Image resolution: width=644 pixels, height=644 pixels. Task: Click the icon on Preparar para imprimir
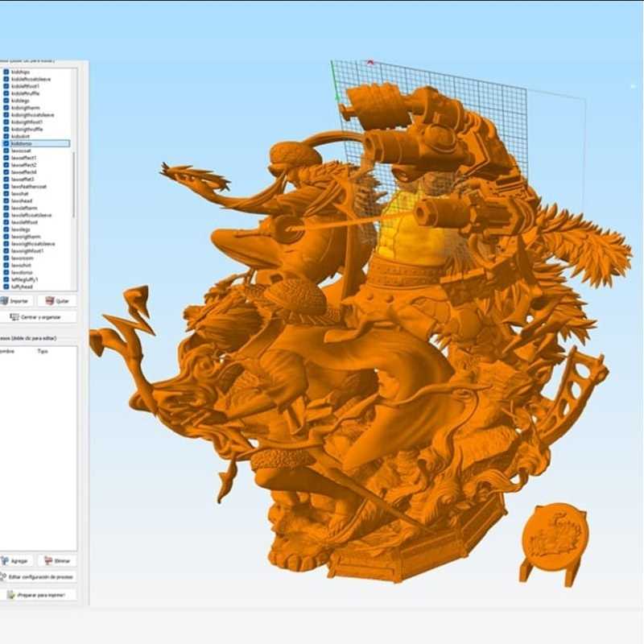[x=11, y=595]
